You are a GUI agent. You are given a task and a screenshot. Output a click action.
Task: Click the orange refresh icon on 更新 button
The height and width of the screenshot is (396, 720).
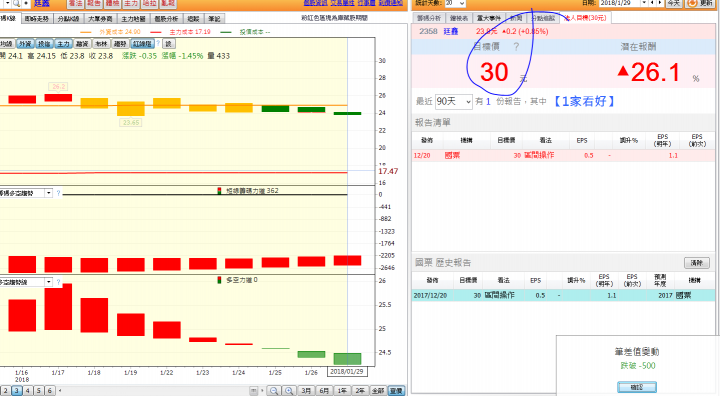coord(692,3)
